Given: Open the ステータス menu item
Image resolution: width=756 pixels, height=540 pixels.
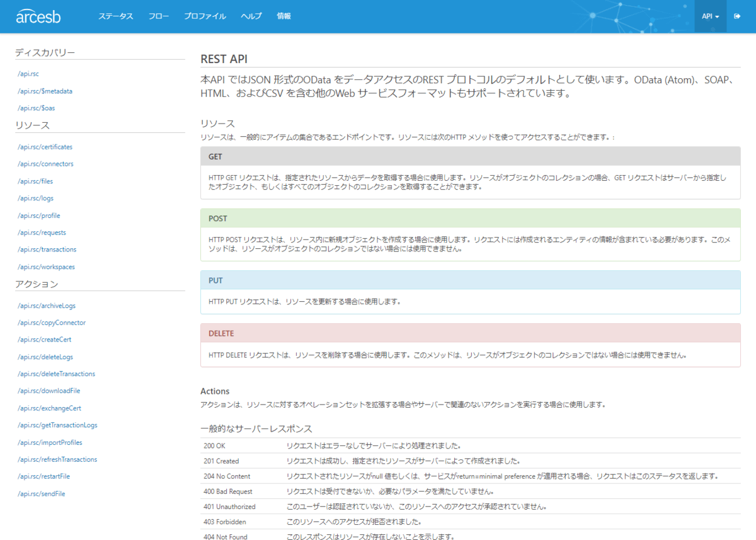Looking at the screenshot, I should click(115, 16).
